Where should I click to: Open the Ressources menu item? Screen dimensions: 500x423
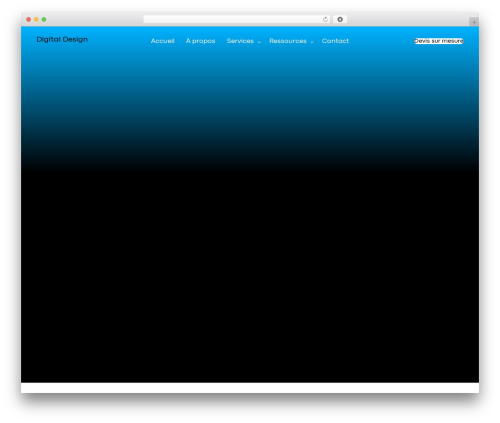(288, 41)
